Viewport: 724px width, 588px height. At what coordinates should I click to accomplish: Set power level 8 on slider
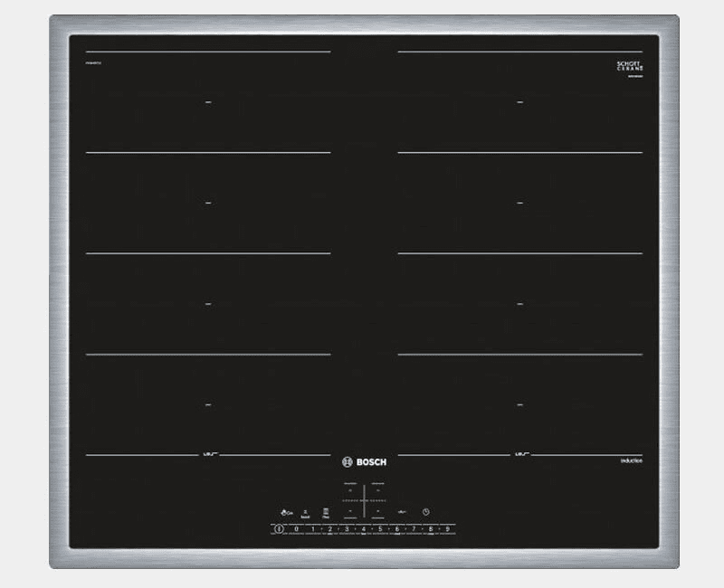point(431,529)
